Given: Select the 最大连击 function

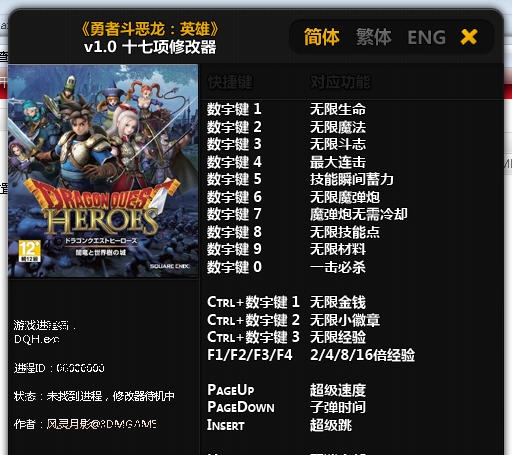Looking at the screenshot, I should click(338, 162).
